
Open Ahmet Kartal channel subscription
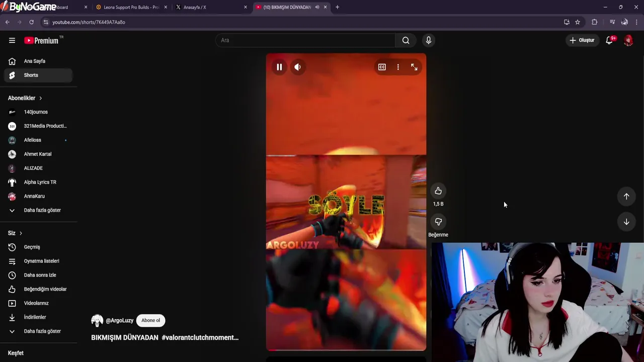coord(38,154)
